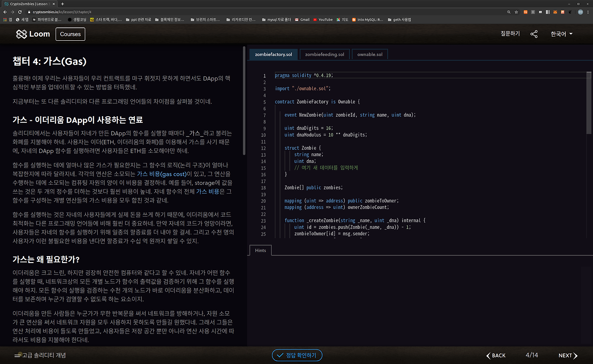Open the 'ppt 관련 자료' bookmark folder

pyautogui.click(x=138, y=19)
